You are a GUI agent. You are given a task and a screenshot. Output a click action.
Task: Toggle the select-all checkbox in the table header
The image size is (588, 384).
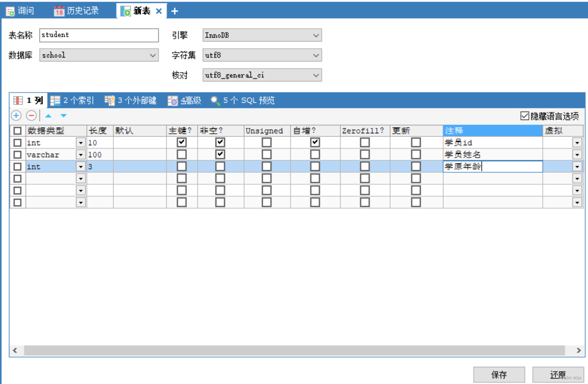tap(17, 131)
